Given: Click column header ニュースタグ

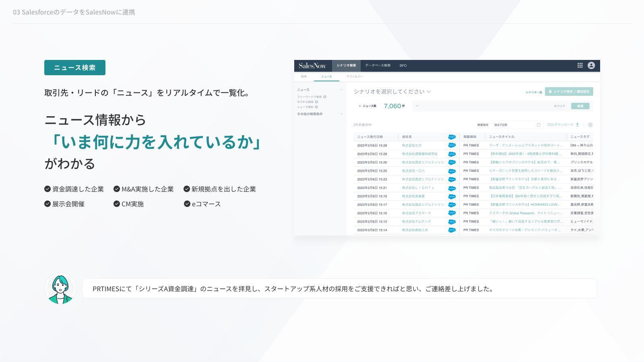Looking at the screenshot, I should (580, 137).
